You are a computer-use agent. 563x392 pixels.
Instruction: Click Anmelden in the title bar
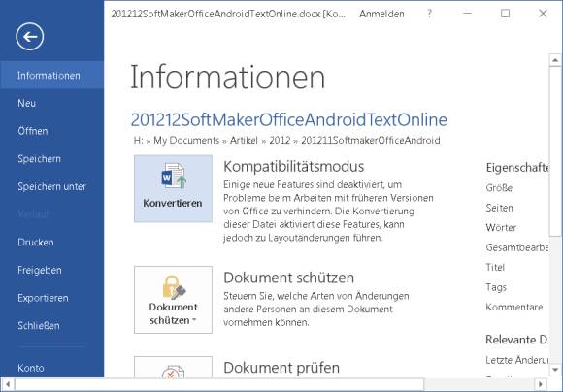click(381, 14)
